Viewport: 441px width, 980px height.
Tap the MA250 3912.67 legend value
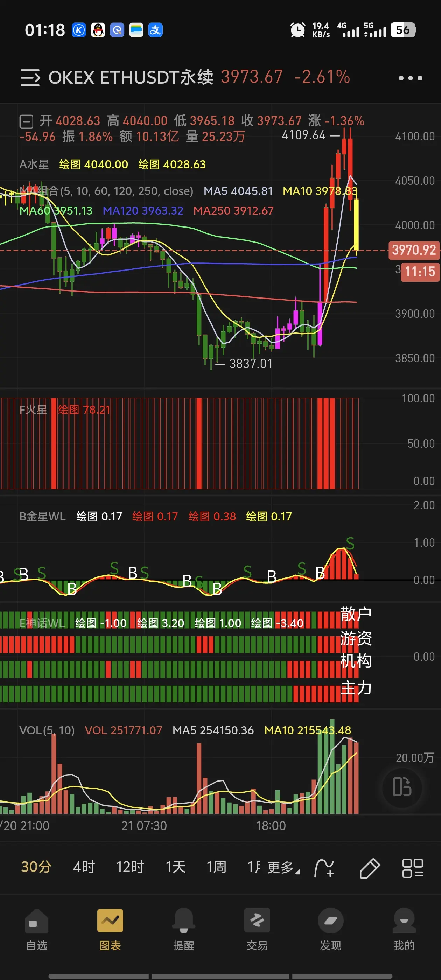(x=234, y=211)
